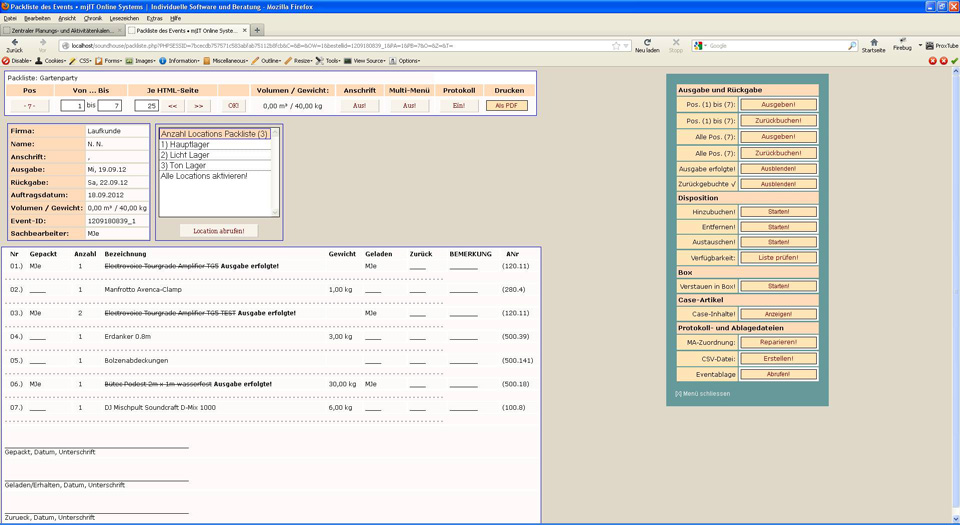Open the Bearbeiten menu

[x=37, y=18]
